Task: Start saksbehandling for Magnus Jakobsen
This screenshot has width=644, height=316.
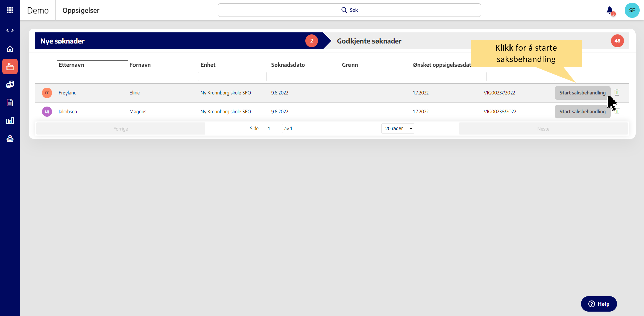Action: pyautogui.click(x=582, y=112)
